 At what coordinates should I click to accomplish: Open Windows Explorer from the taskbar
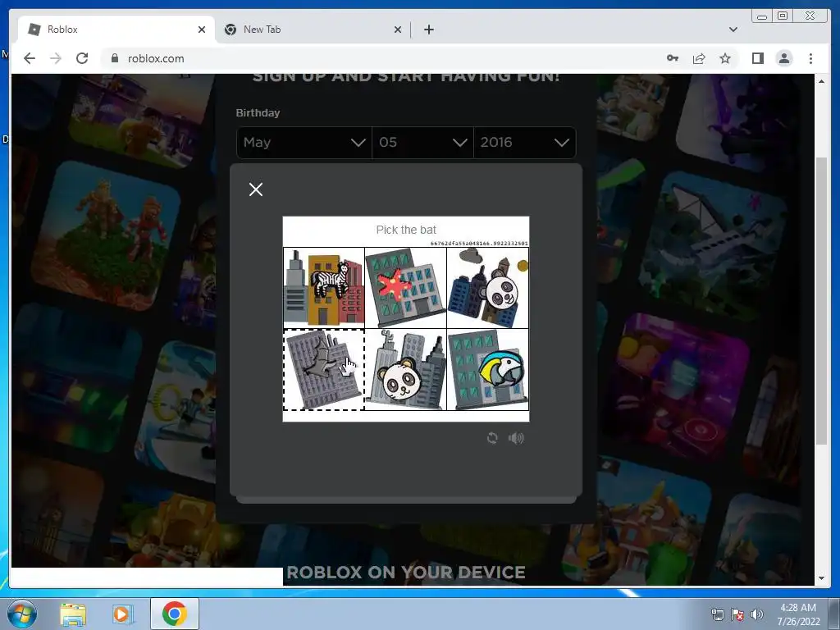pyautogui.click(x=73, y=614)
